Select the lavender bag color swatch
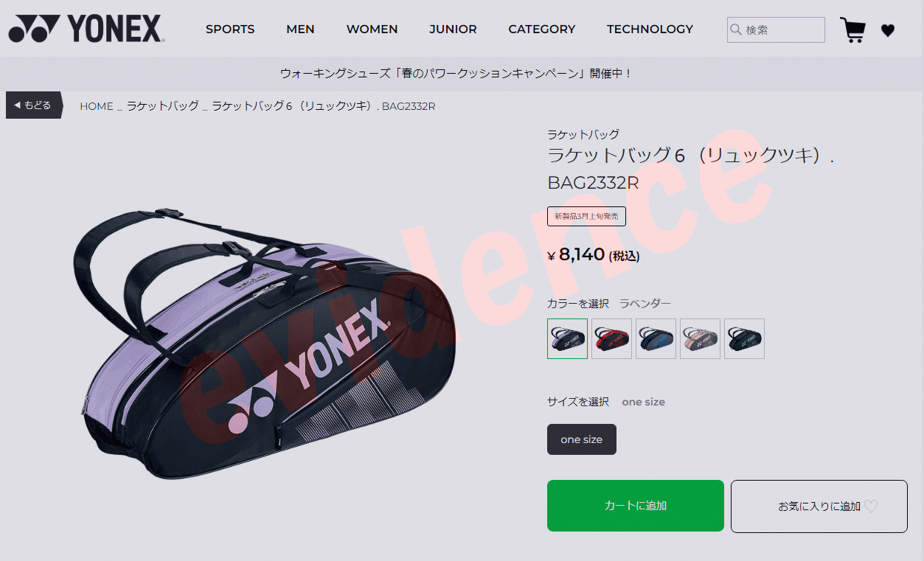 pos(567,338)
